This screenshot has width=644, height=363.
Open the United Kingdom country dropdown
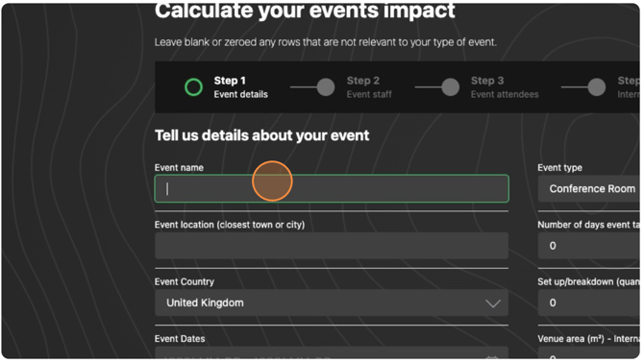pyautogui.click(x=332, y=302)
